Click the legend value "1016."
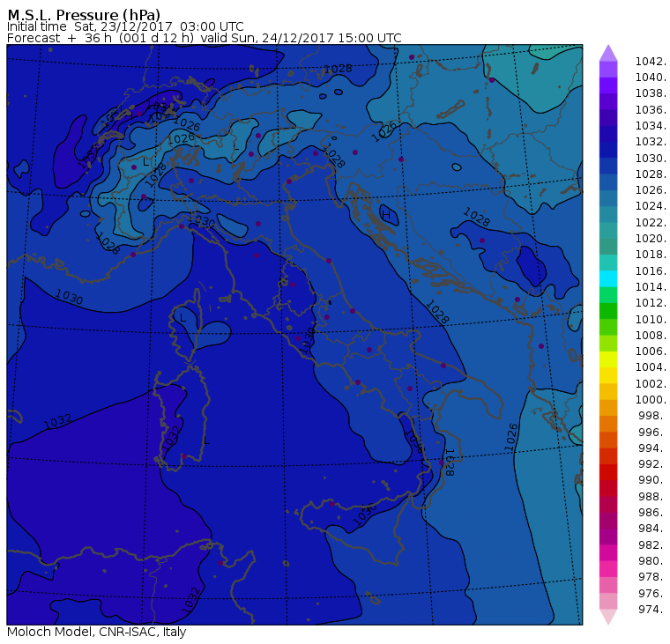The image size is (670, 644). 651,270
